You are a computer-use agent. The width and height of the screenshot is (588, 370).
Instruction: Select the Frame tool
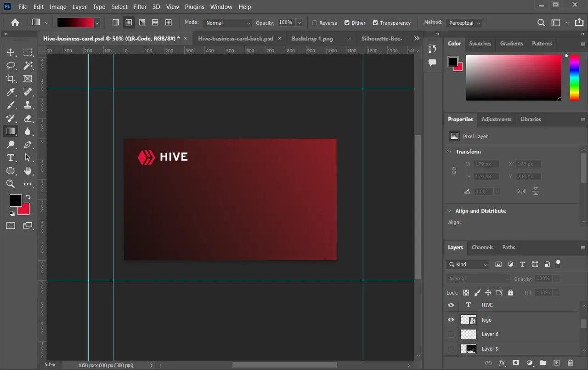pos(28,79)
